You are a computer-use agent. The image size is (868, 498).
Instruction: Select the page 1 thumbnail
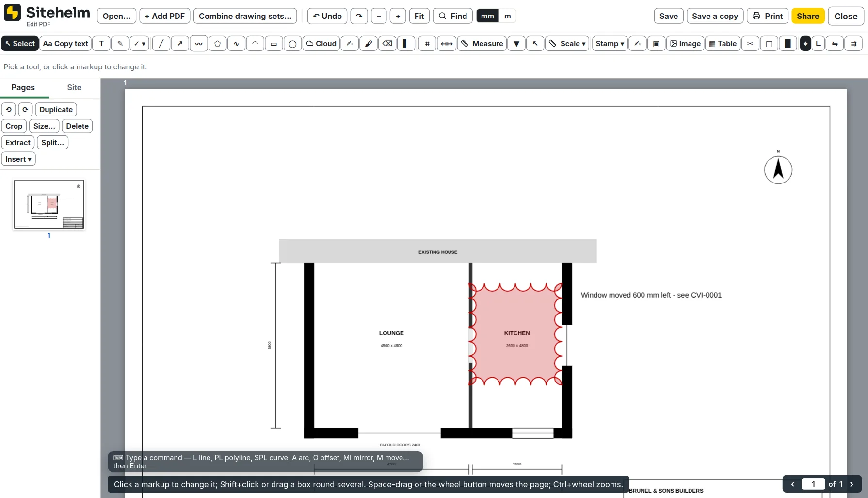(49, 204)
